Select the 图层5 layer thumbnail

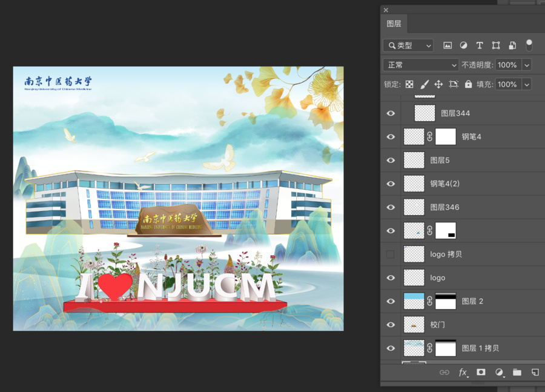414,161
